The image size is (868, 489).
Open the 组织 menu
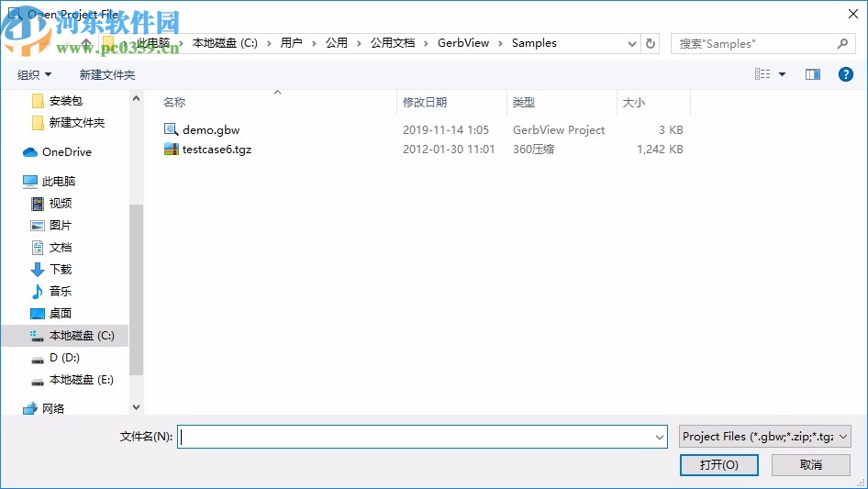(34, 74)
